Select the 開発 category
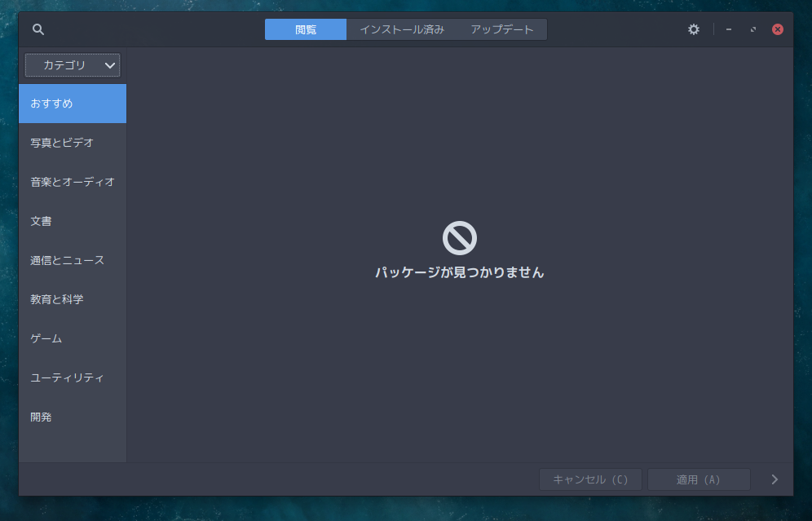This screenshot has width=812, height=521. tap(73, 417)
